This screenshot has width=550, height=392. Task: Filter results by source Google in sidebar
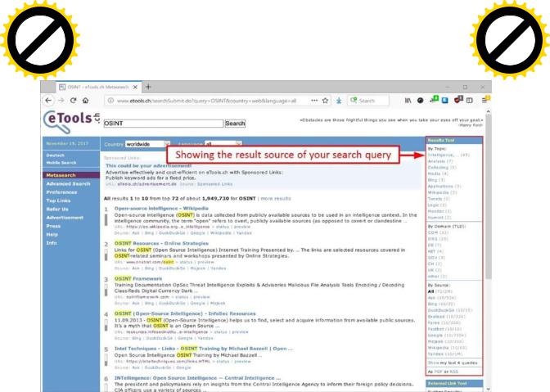coord(447,336)
